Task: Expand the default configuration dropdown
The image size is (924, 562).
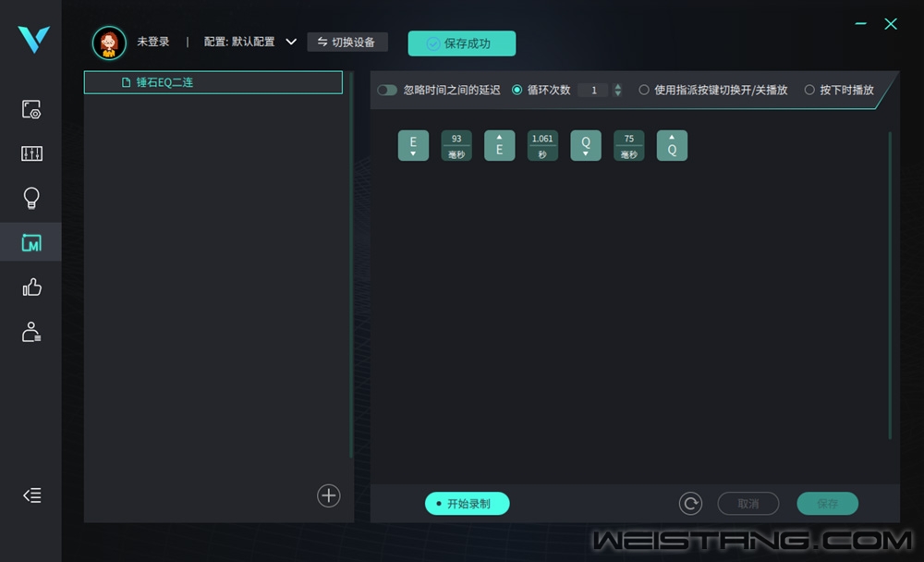Action: click(291, 42)
